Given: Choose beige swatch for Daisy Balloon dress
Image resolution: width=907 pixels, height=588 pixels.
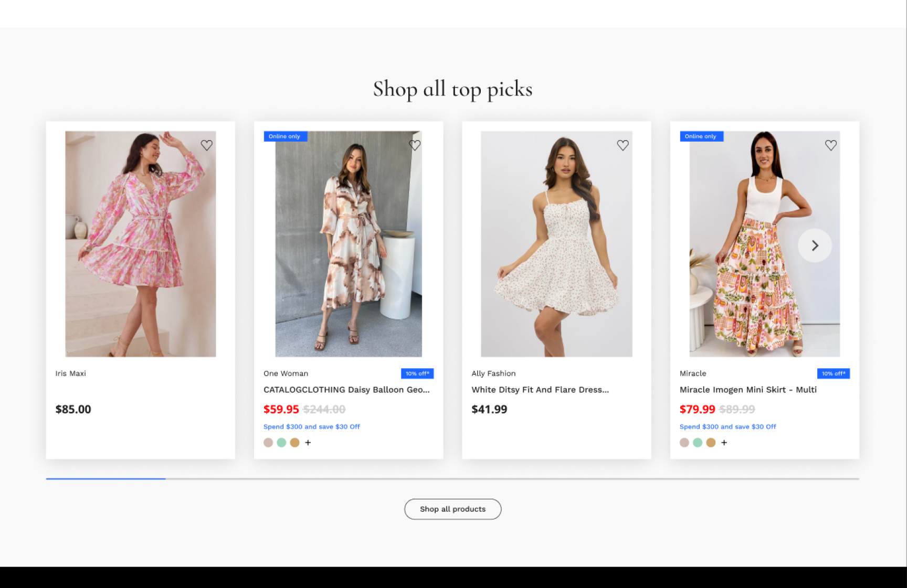Looking at the screenshot, I should (268, 443).
